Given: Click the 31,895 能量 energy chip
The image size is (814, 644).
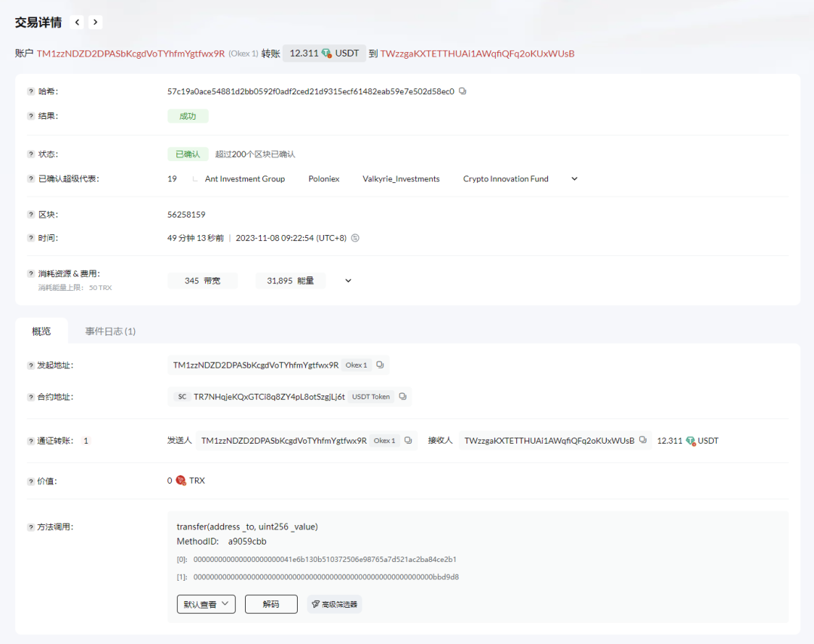Looking at the screenshot, I should click(x=290, y=281).
